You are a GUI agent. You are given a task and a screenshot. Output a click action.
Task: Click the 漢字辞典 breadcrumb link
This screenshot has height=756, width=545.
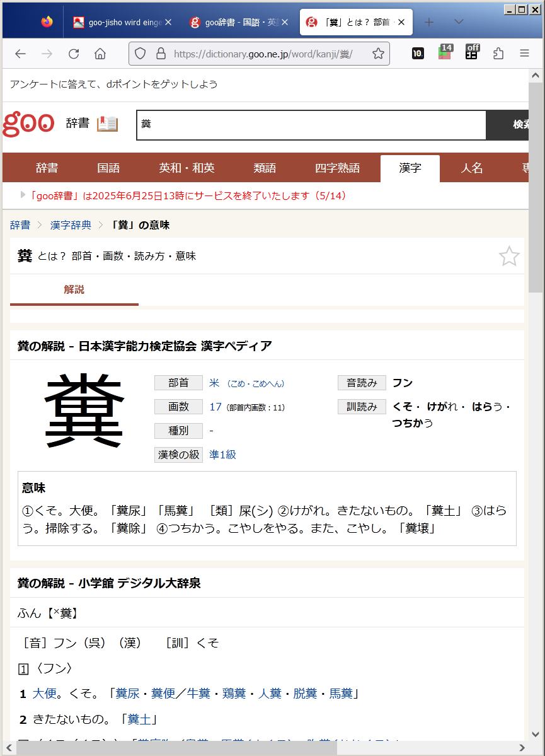[71, 225]
